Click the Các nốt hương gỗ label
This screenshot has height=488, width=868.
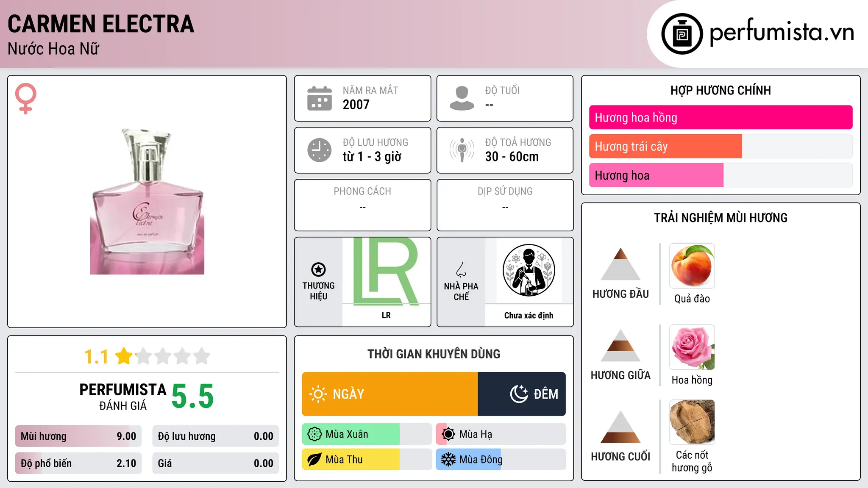[692, 461]
